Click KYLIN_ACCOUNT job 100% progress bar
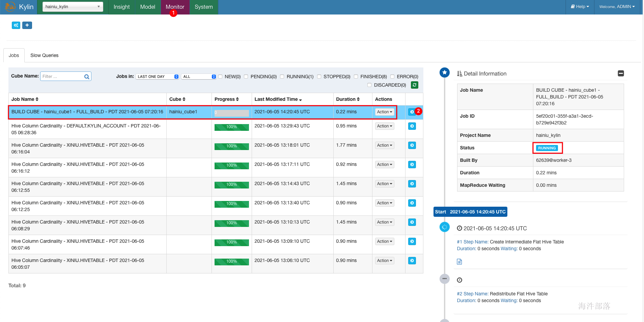 point(232,127)
